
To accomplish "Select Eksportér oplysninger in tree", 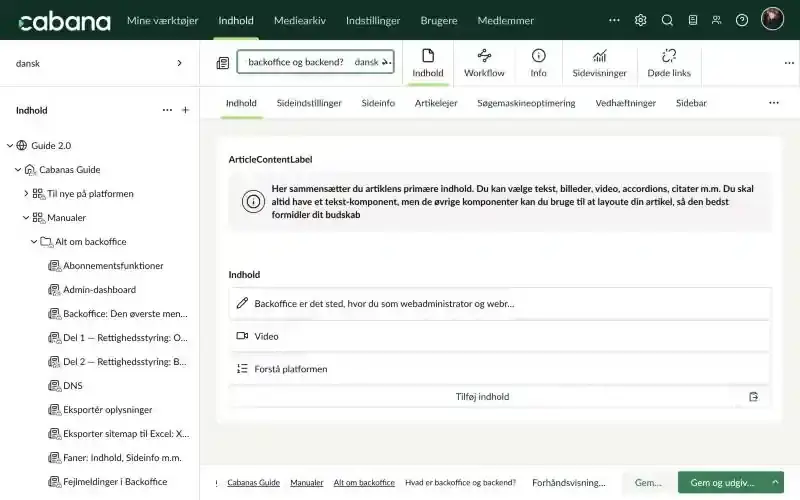I will (x=108, y=410).
